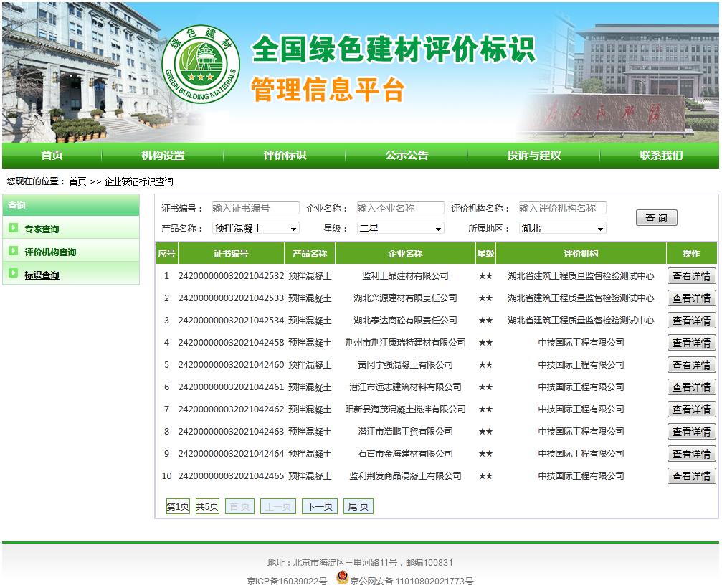Focus the 企业名称 input field

pyautogui.click(x=401, y=208)
